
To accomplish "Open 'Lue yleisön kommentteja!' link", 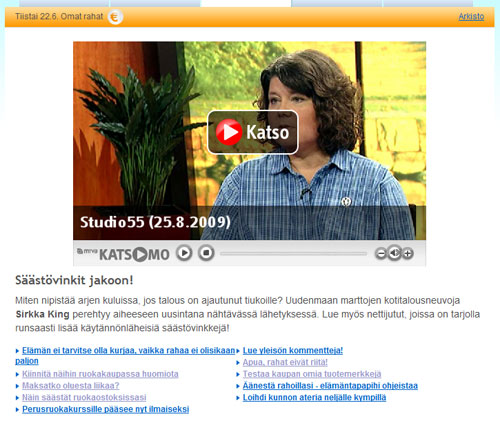I will pos(293,350).
